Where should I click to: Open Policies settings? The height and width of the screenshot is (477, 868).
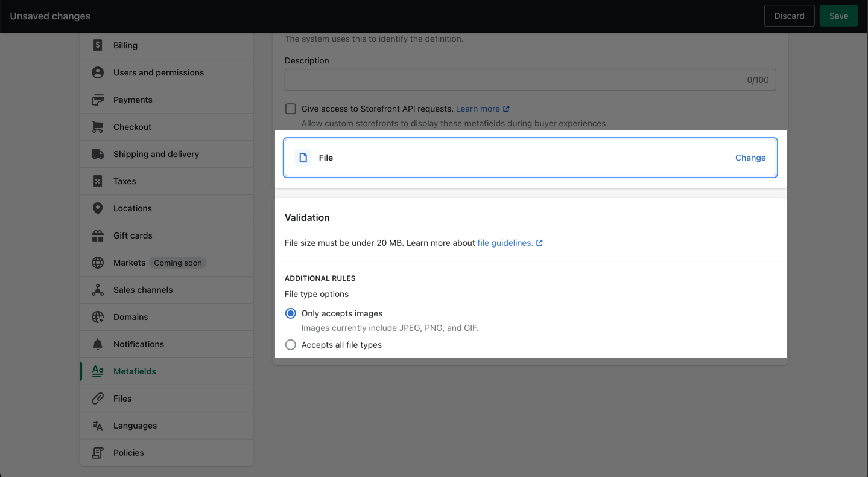166,453
